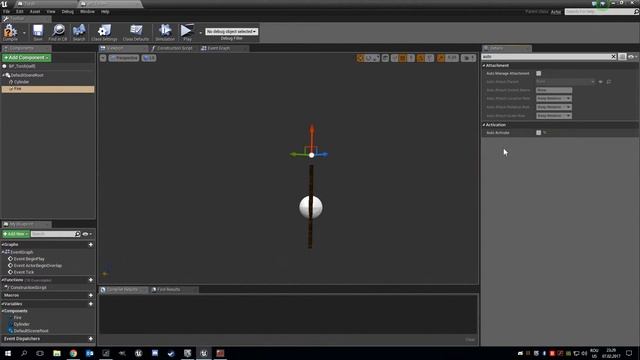The height and width of the screenshot is (360, 640).
Task: Switch to the Compiler Results tab
Action: pyautogui.click(x=124, y=290)
